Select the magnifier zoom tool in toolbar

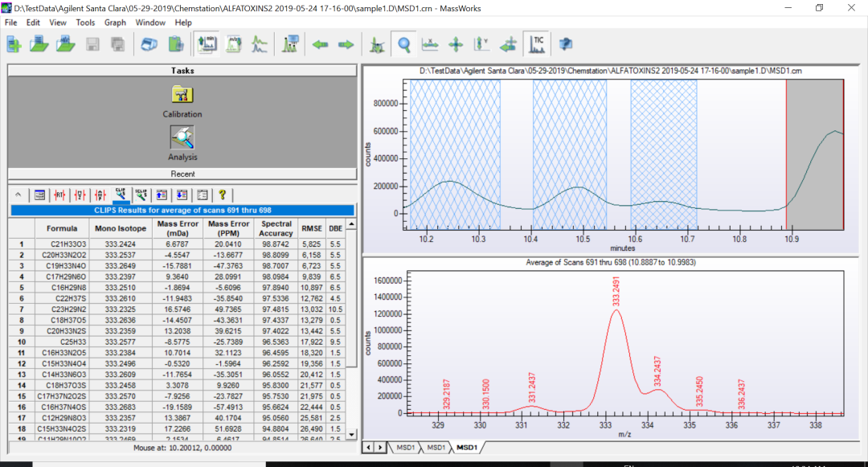coord(403,44)
